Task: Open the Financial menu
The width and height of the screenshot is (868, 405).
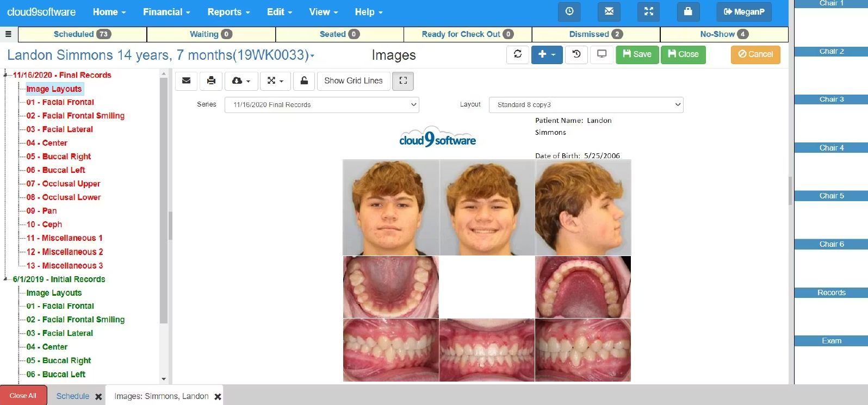Action: click(166, 12)
